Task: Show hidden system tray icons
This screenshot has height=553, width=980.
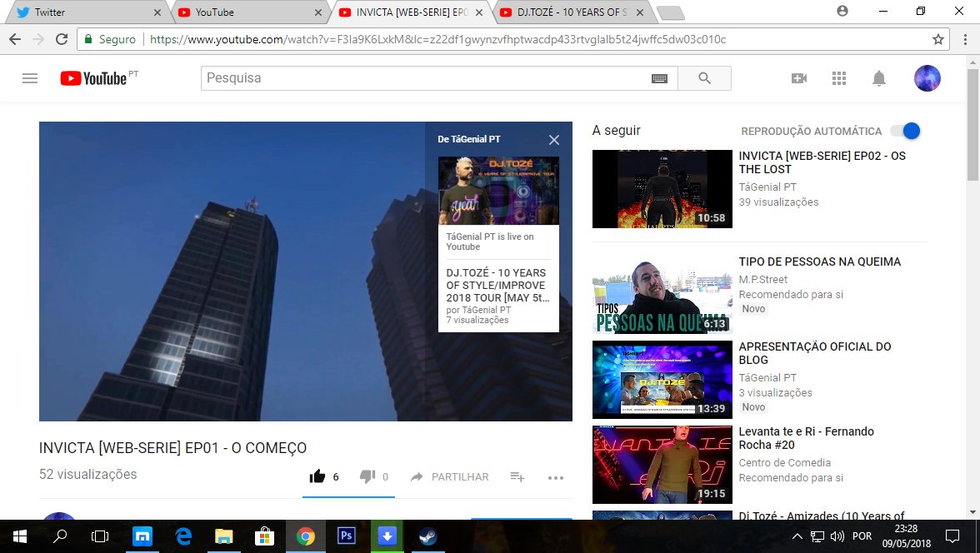Action: coord(797,536)
